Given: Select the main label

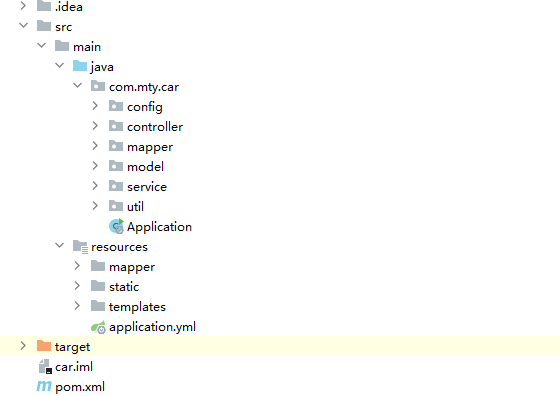Looking at the screenshot, I should tap(87, 47).
